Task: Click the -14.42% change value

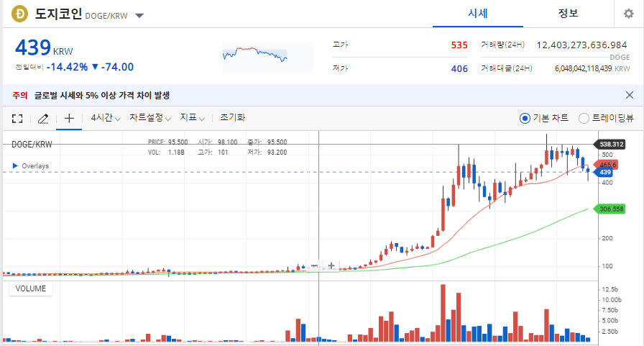Action: pos(67,67)
